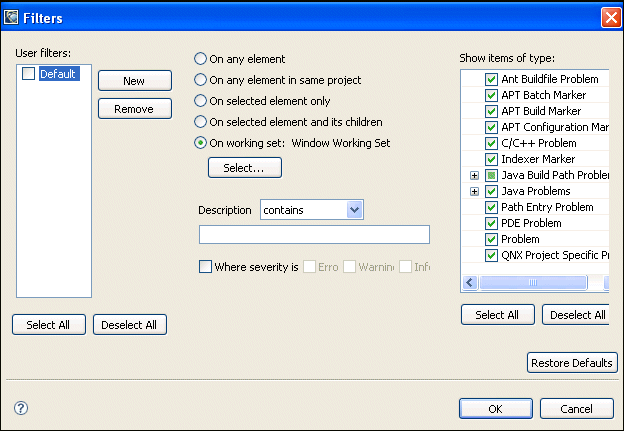Click the help question mark icon
This screenshot has width=624, height=431.
click(x=21, y=408)
